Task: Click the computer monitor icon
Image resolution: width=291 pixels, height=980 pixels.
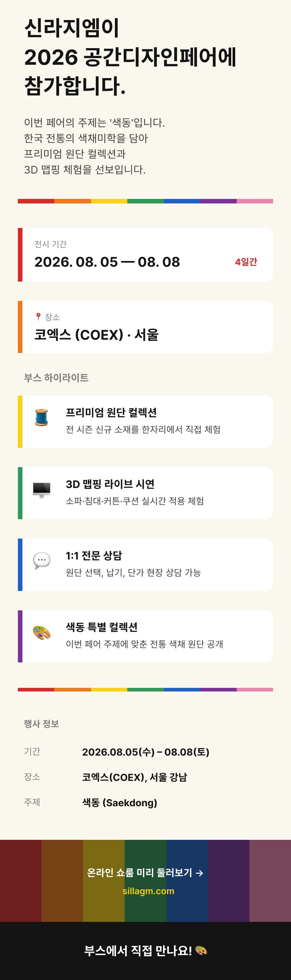Action: point(42,489)
